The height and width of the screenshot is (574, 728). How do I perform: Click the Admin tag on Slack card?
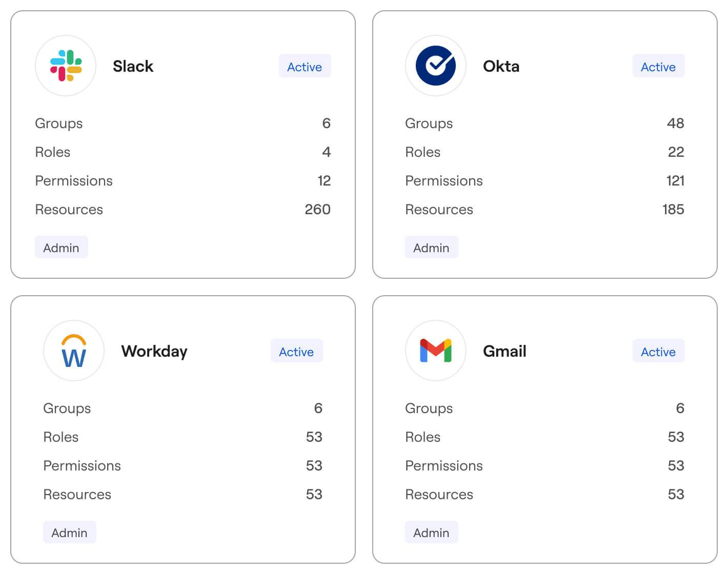point(61,248)
